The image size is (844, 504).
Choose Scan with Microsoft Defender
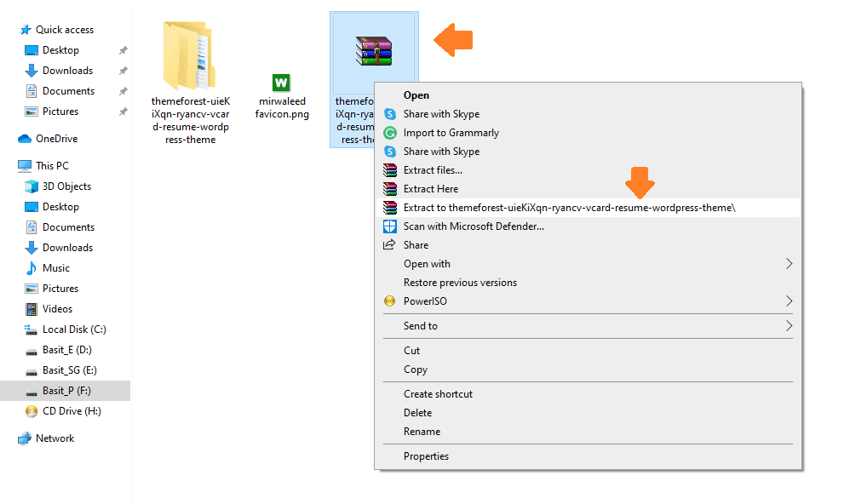588,226
